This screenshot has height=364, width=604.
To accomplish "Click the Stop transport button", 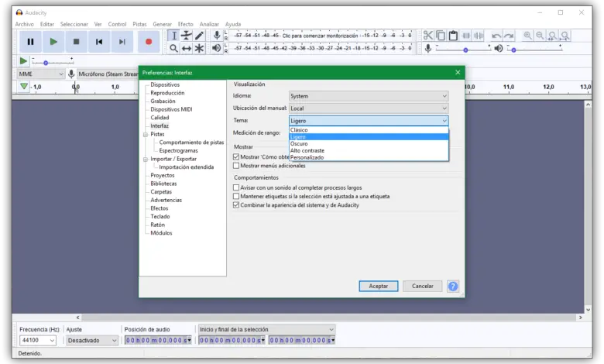I will click(76, 42).
